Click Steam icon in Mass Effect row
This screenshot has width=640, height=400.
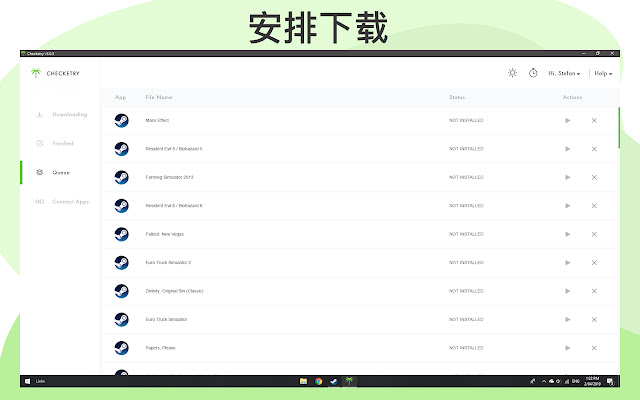pos(122,120)
